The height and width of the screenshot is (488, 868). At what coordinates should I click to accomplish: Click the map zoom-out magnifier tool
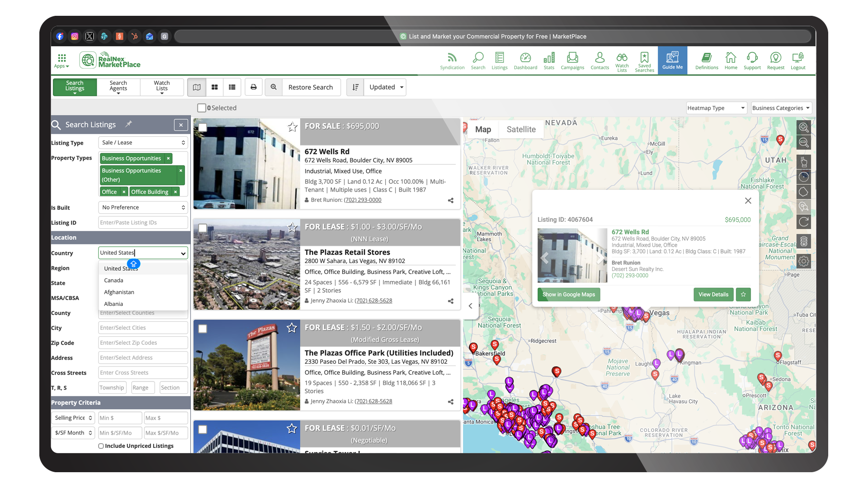[803, 143]
